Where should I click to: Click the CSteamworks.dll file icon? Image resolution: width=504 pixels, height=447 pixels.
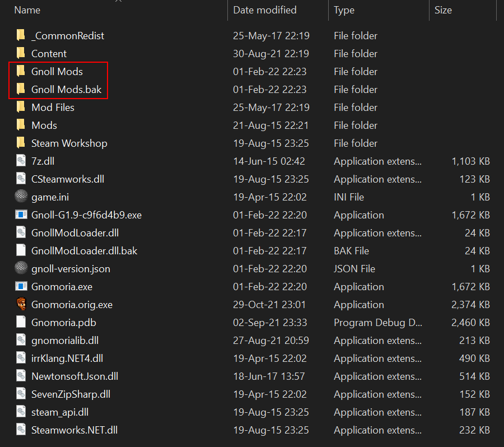pyautogui.click(x=21, y=179)
